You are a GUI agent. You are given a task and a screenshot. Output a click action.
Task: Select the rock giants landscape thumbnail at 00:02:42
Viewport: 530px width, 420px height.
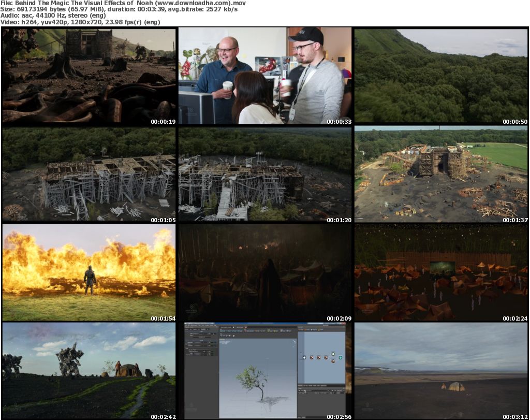coord(89,371)
